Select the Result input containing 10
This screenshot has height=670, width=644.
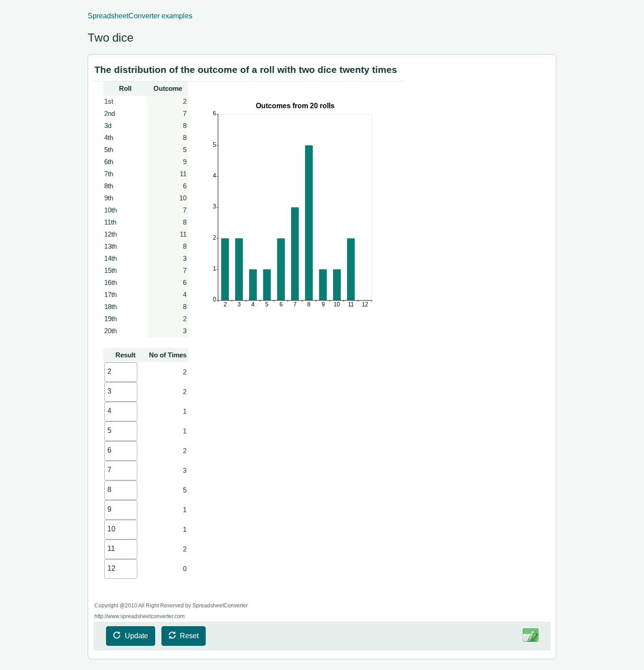coord(121,530)
